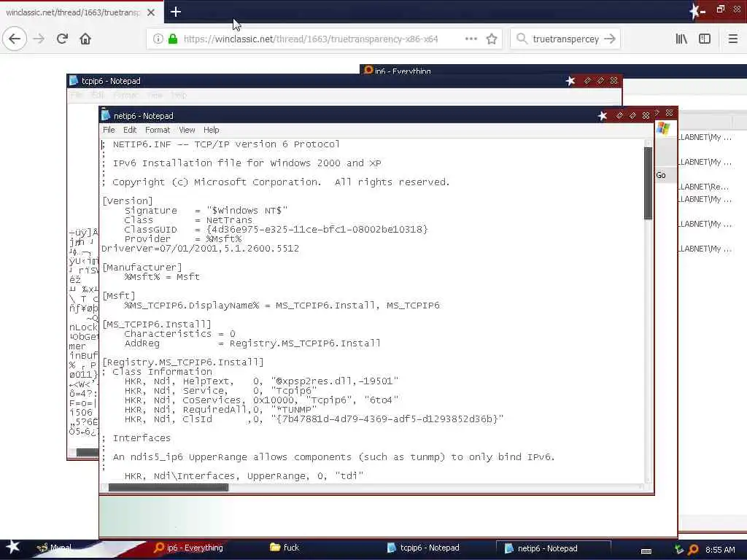Open the netip6 Notepad View menu
This screenshot has height=560, width=747.
pos(187,130)
